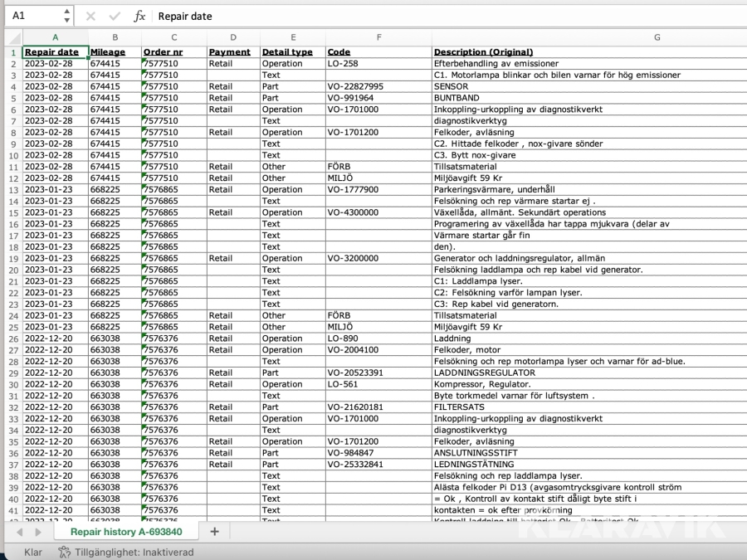
Task: Select the Mileage header cell
Action: pyautogui.click(x=108, y=51)
